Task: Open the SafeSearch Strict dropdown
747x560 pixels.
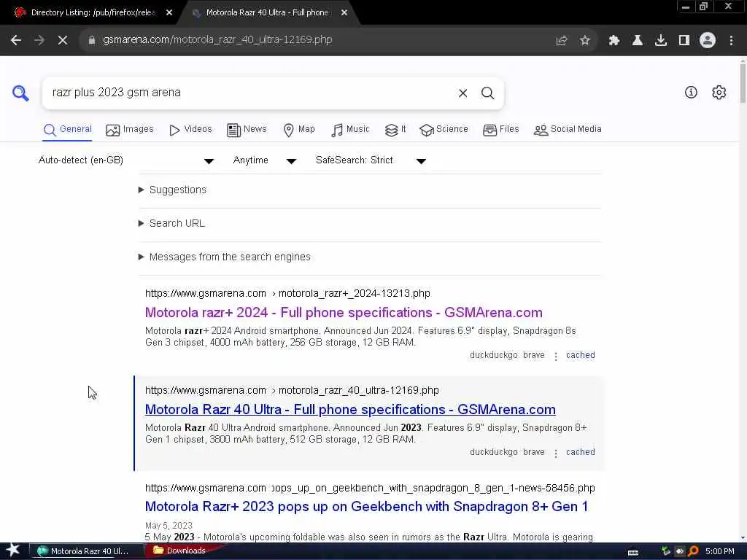Action: [371, 160]
